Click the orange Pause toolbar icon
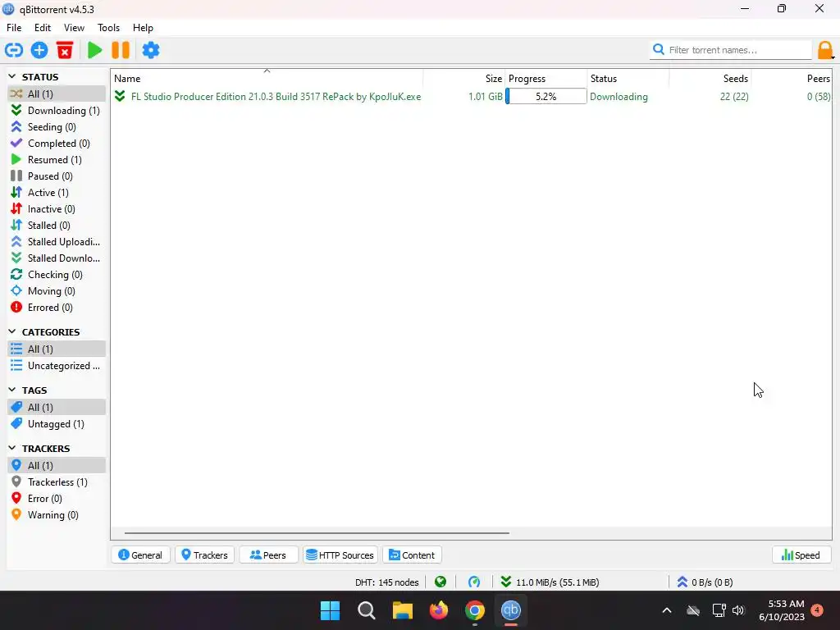Viewport: 840px width, 630px height. [121, 50]
